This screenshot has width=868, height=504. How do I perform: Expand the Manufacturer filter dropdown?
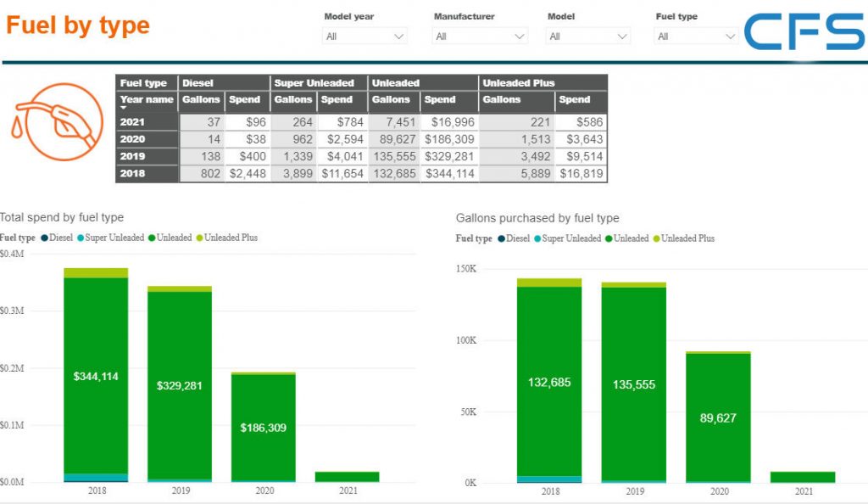[x=480, y=36]
